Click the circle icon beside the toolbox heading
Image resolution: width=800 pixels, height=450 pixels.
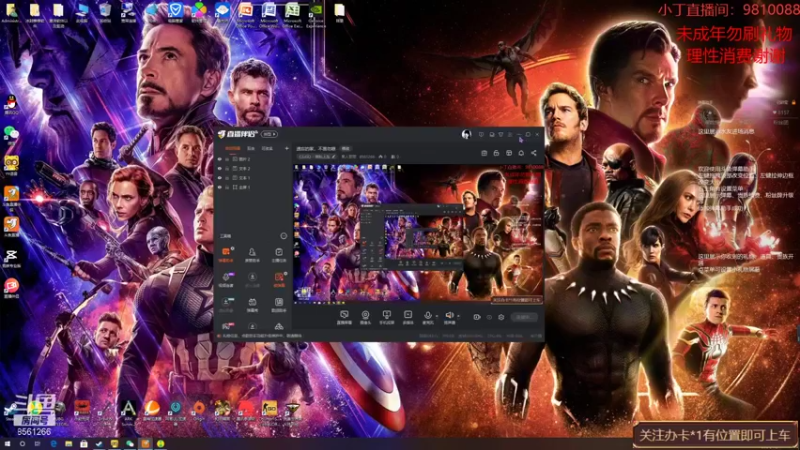tap(284, 236)
